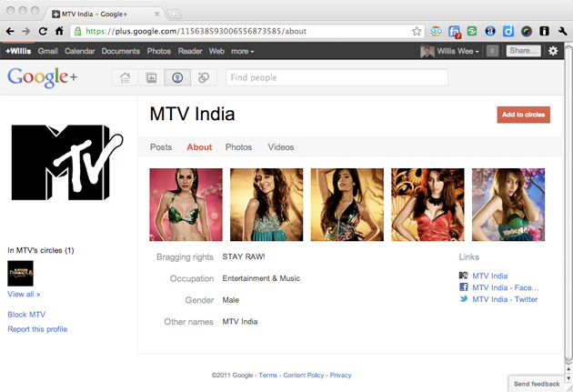The height and width of the screenshot is (392, 573).
Task: Open the SEO extension icon
Action: [436, 32]
